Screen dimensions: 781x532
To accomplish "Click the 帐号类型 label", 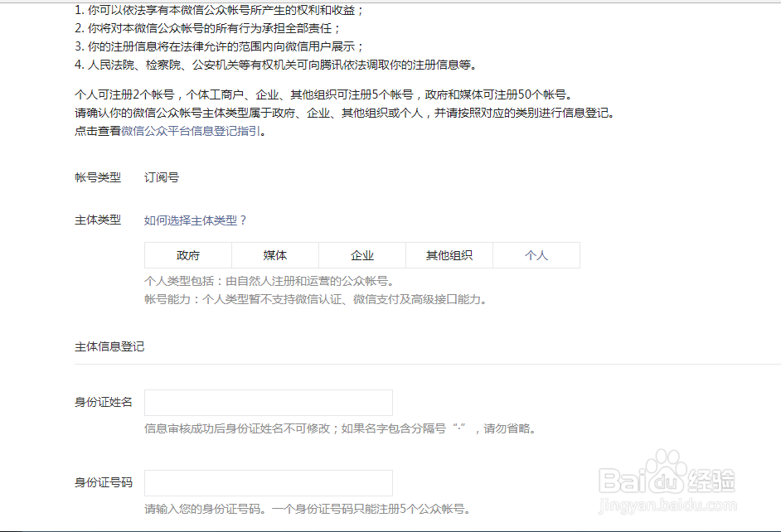I will coord(98,177).
